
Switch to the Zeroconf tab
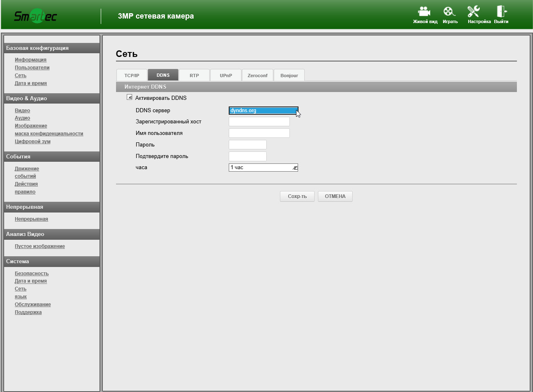(258, 75)
